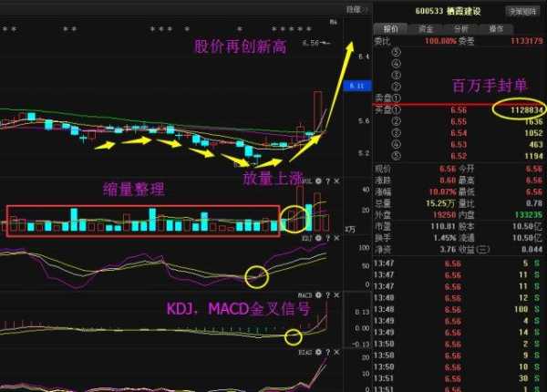Select buy-two price 6.55
This screenshot has width=547, height=392.
(459, 122)
